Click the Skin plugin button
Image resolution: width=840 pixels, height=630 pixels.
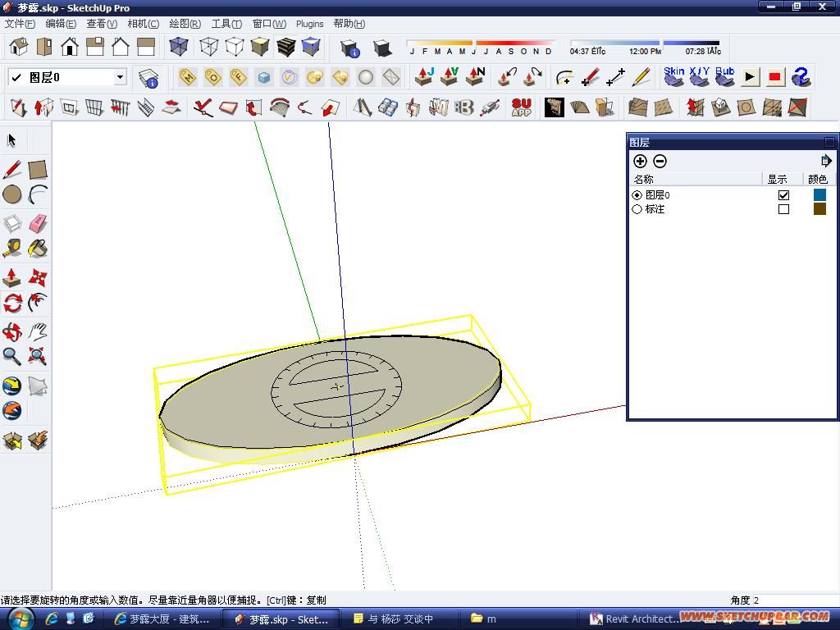[x=674, y=77]
